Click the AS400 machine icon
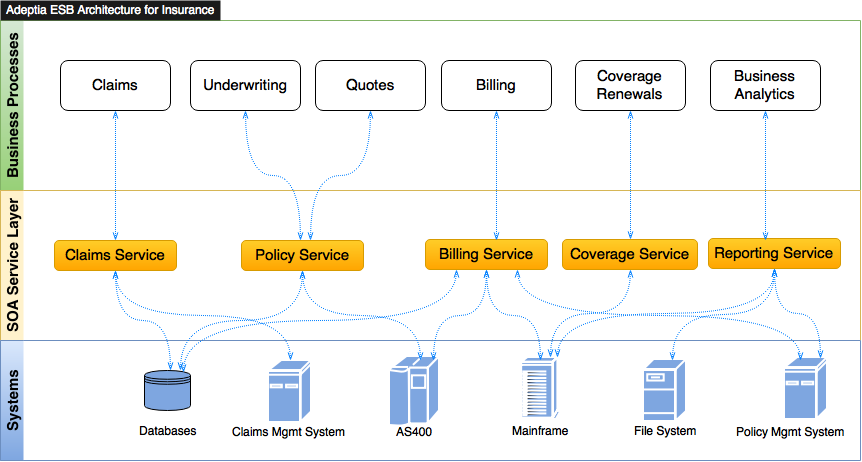The image size is (862, 462). 414,390
